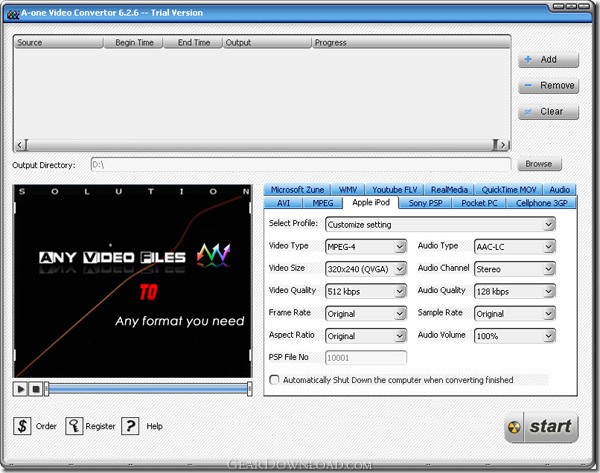Image resolution: width=600 pixels, height=473 pixels.
Task: Click the question mark Help icon
Action: [130, 426]
